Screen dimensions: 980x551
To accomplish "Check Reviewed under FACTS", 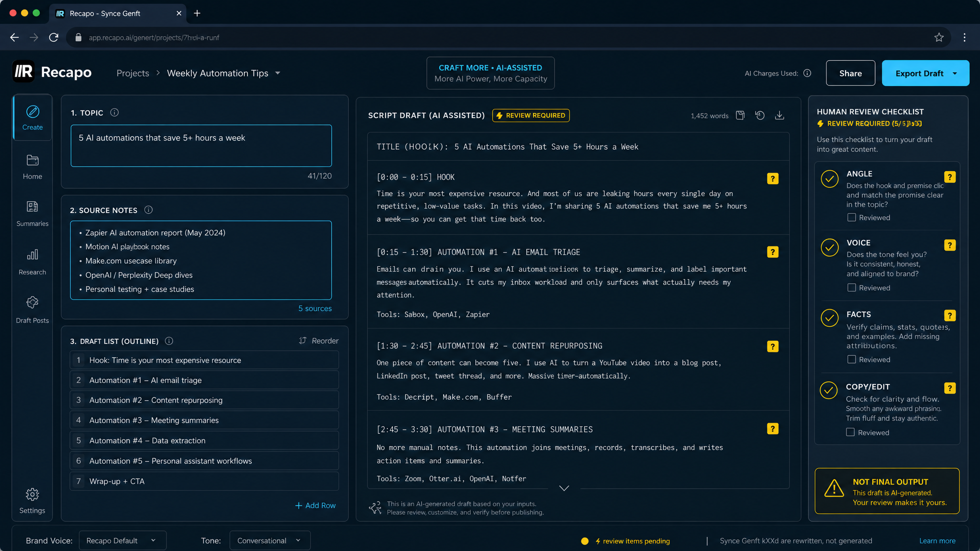I will pyautogui.click(x=851, y=359).
